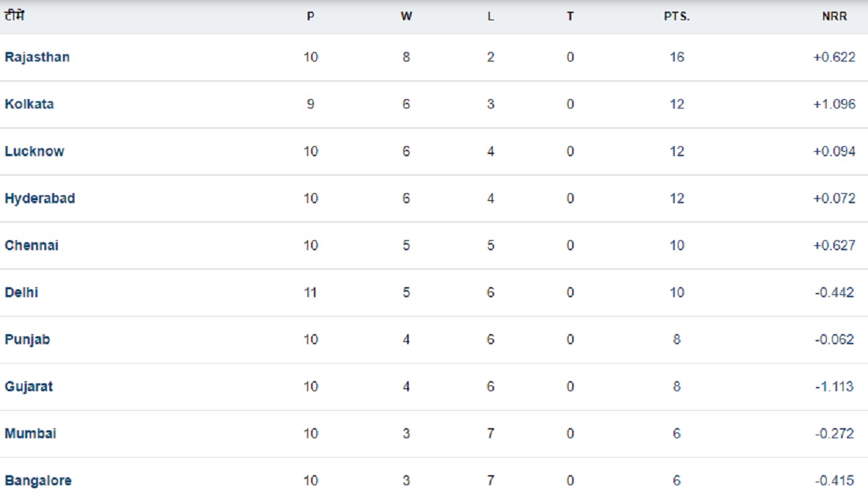Select the W column header
Screen dimensions: 868x499
[406, 17]
